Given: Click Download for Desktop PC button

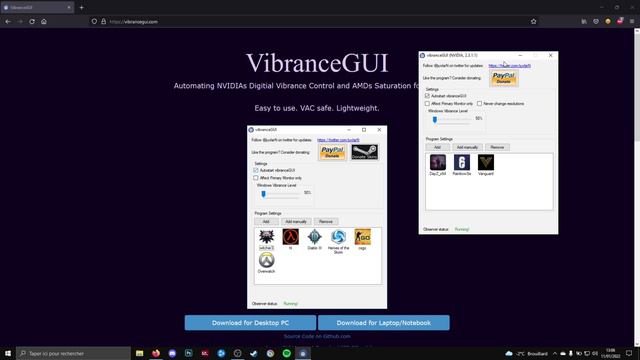Looking at the screenshot, I should click(250, 323).
